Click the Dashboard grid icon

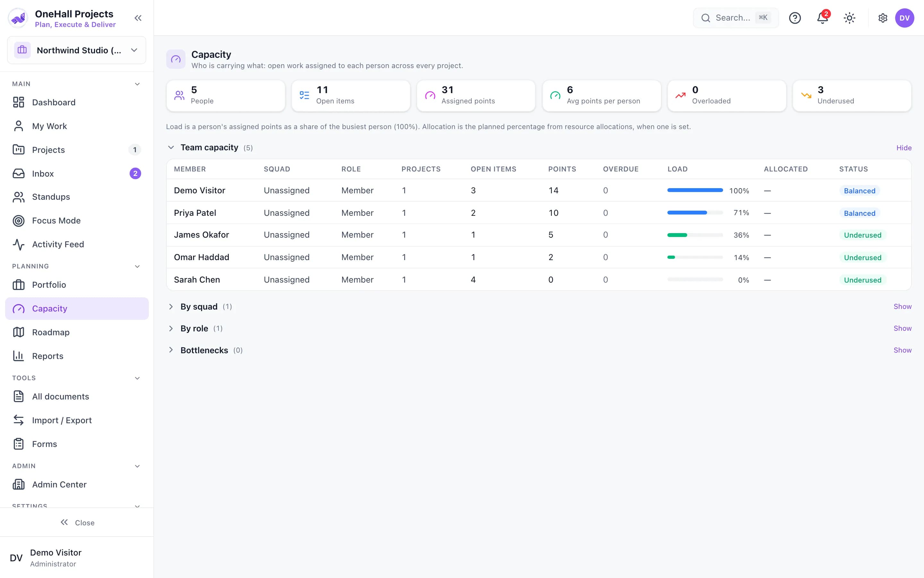pos(18,102)
